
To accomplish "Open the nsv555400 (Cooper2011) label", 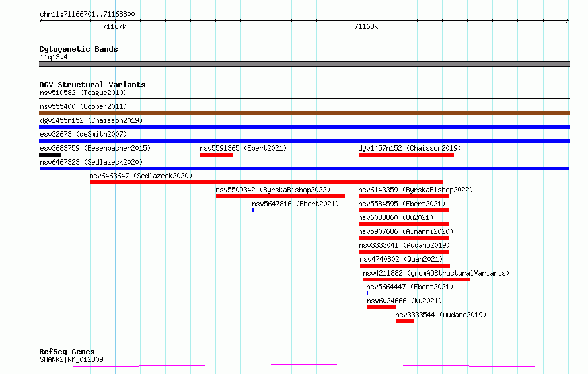I will click(x=83, y=106).
